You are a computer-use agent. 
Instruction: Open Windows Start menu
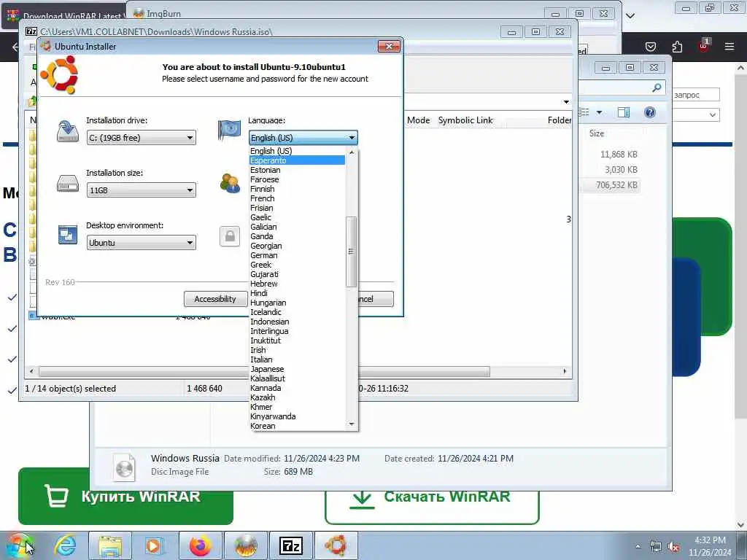pos(20,545)
